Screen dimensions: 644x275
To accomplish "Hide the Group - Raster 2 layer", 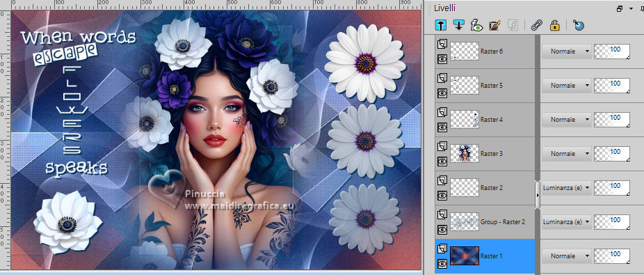I will (442, 230).
